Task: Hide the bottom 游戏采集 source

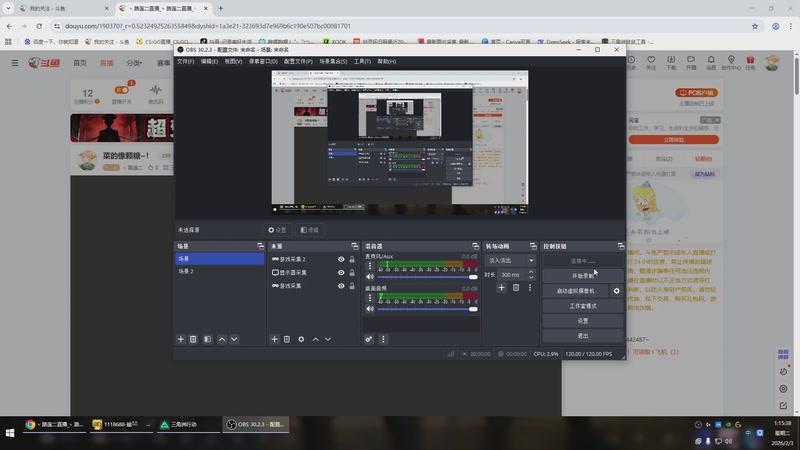Action: point(341,286)
